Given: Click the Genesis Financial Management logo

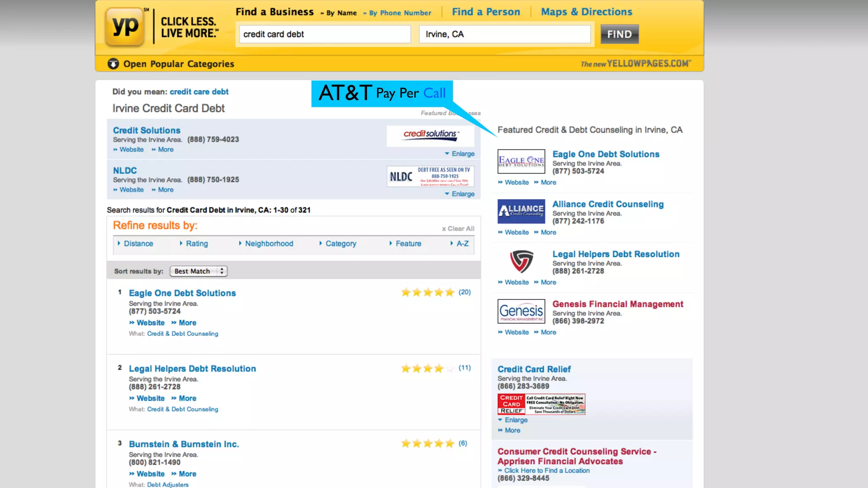Looking at the screenshot, I should (521, 311).
